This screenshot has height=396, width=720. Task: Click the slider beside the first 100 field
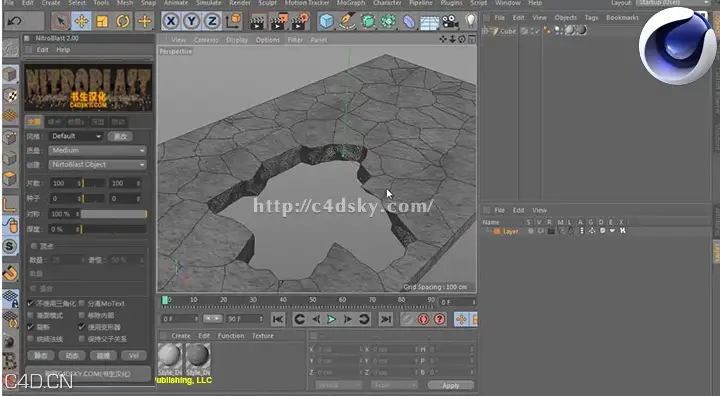tap(94, 183)
